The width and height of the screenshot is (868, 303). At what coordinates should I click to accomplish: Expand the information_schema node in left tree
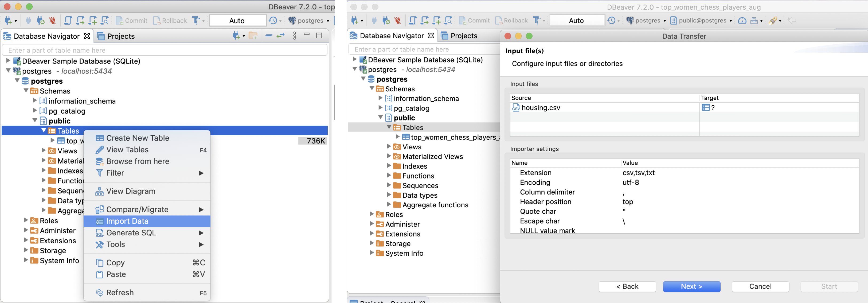click(34, 101)
